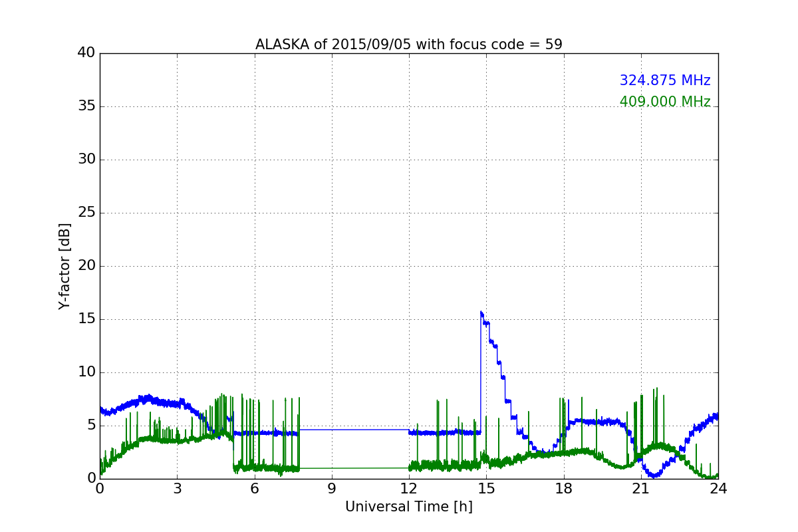Click the x-axis tick label 24
The height and width of the screenshot is (532, 798).
(718, 488)
